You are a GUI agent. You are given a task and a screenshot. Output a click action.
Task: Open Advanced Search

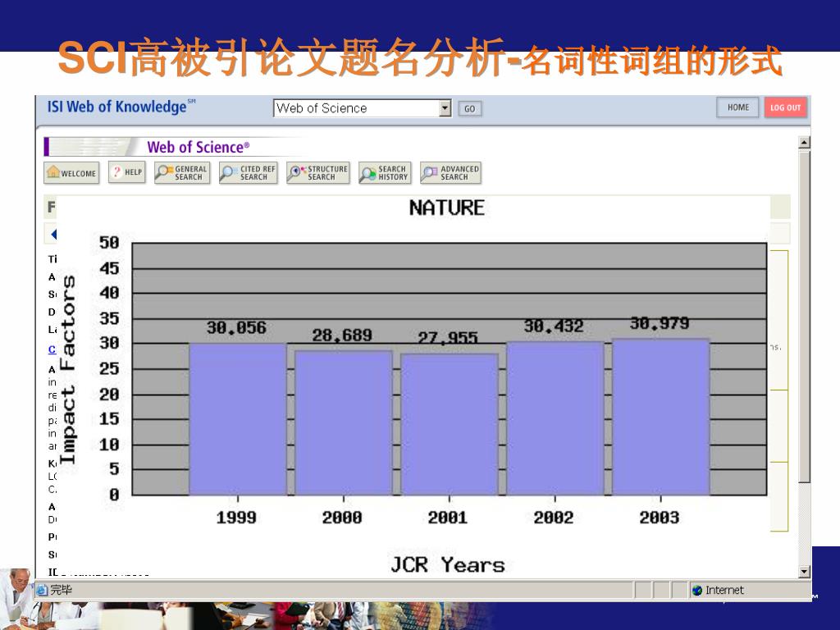pyautogui.click(x=451, y=173)
